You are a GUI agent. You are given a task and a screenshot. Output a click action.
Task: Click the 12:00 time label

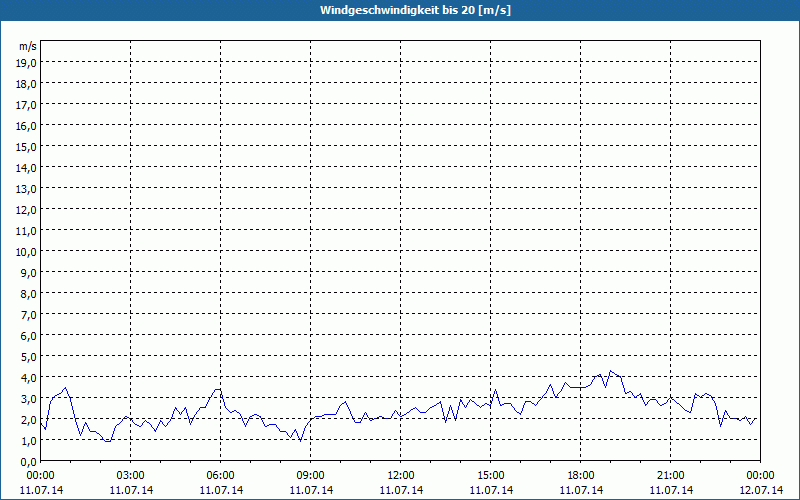pos(401,476)
